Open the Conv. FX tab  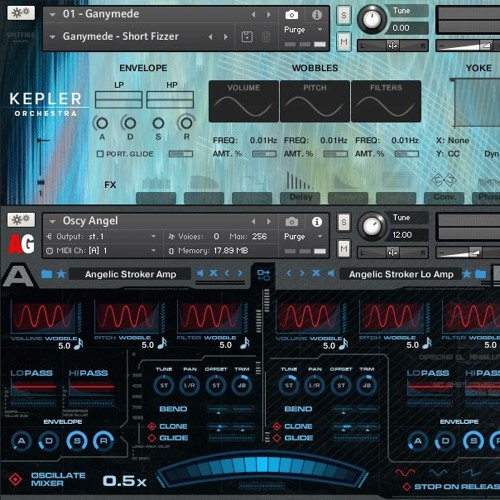[444, 197]
